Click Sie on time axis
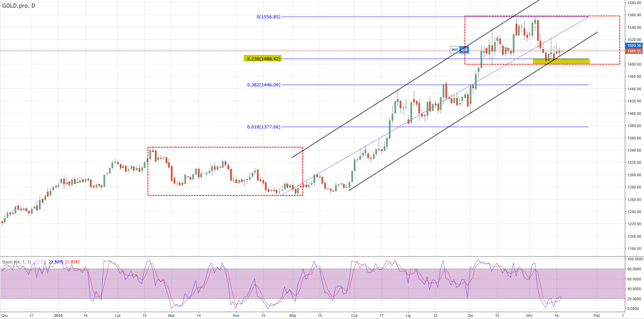The height and width of the screenshot is (319, 644). pos(470,316)
